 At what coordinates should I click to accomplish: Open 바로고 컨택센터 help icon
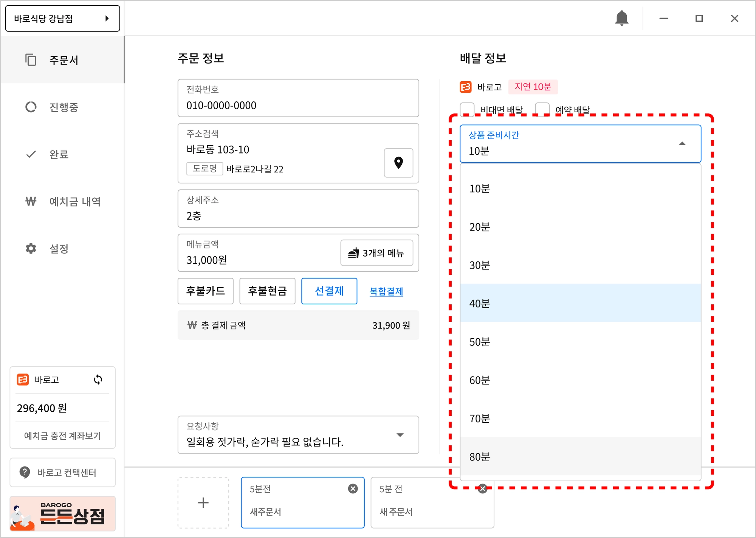point(25,472)
